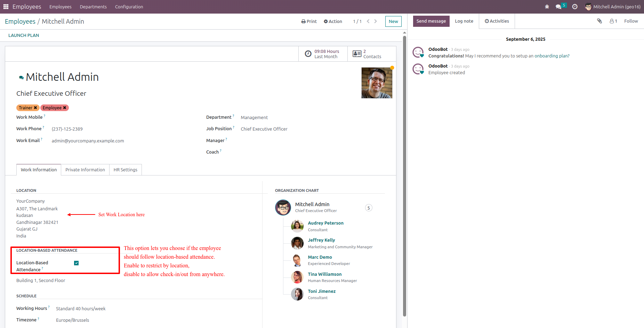
Task: Remove the Trainer tag
Action: 35,108
